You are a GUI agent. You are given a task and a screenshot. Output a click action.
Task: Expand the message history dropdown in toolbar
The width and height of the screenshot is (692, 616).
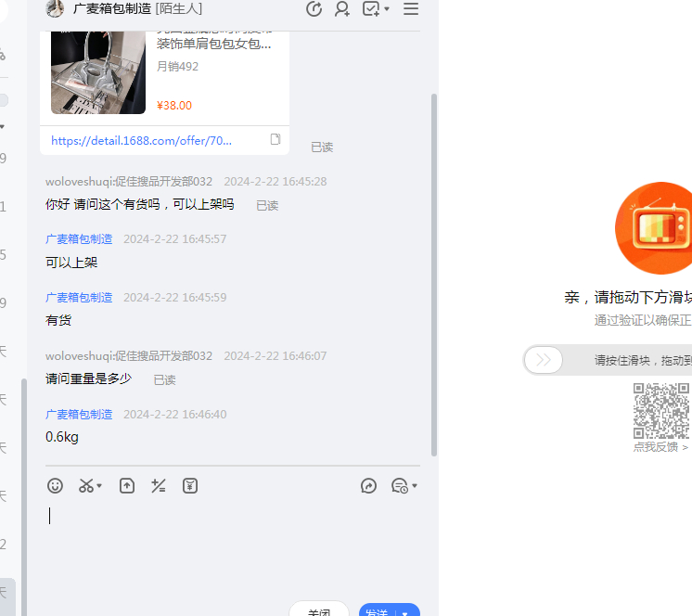tap(415, 485)
